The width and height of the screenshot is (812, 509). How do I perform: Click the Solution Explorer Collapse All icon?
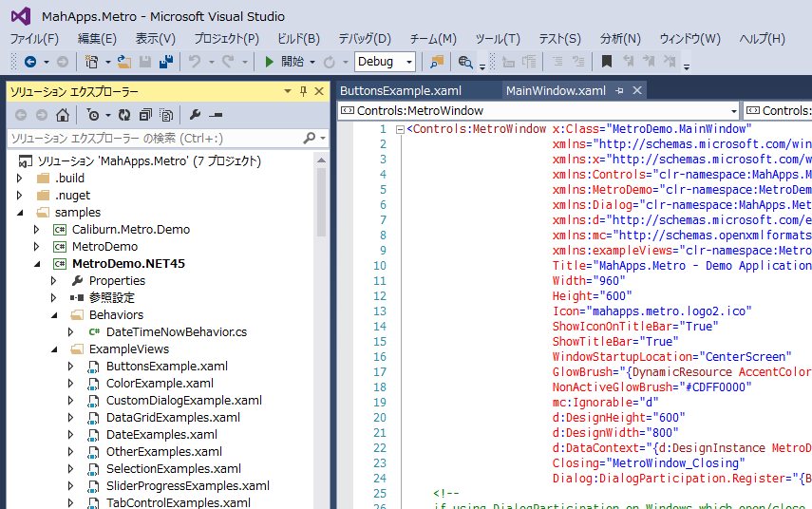[x=145, y=115]
